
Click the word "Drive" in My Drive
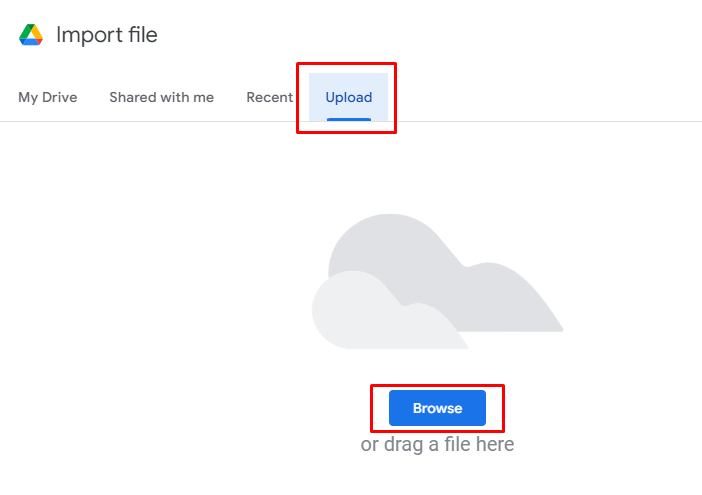coord(60,97)
